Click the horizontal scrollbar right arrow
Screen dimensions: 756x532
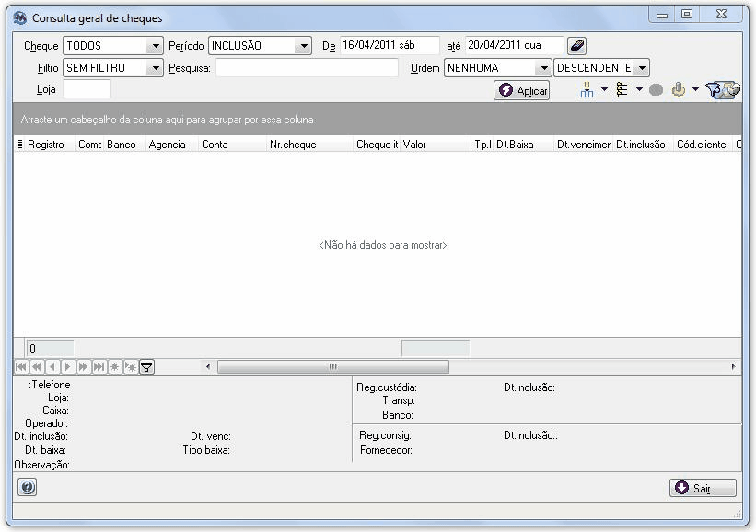tap(733, 366)
